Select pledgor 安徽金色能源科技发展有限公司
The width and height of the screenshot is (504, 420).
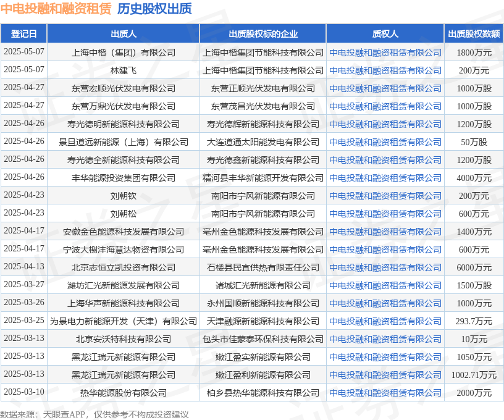[124, 232]
